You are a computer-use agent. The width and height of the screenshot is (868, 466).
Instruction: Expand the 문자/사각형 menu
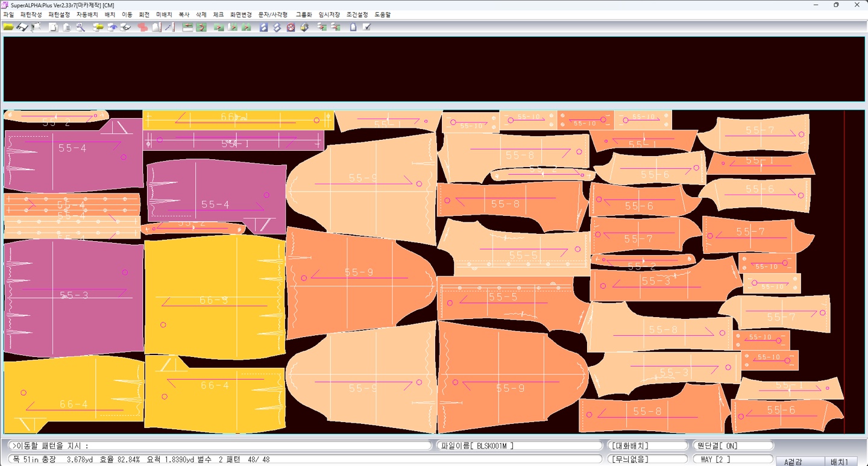tap(273, 14)
